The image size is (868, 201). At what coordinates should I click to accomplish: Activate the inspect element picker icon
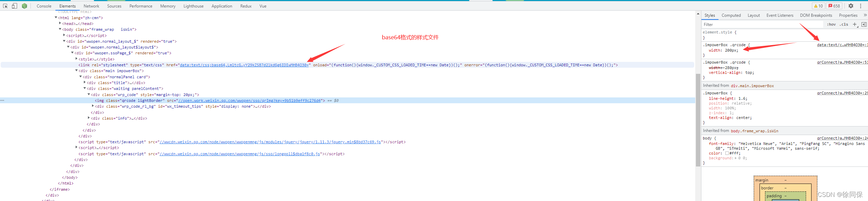click(x=5, y=6)
